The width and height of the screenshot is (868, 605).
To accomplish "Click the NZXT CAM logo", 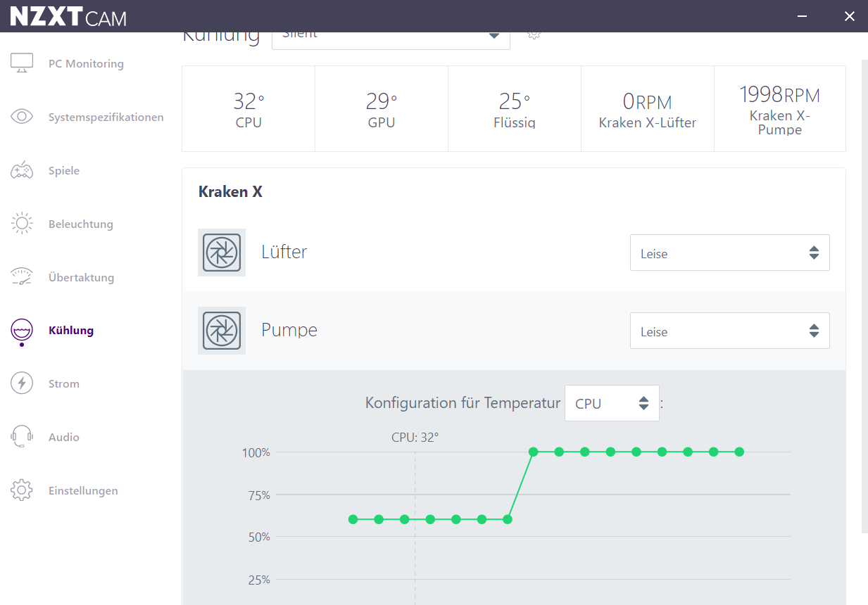I will click(x=68, y=16).
